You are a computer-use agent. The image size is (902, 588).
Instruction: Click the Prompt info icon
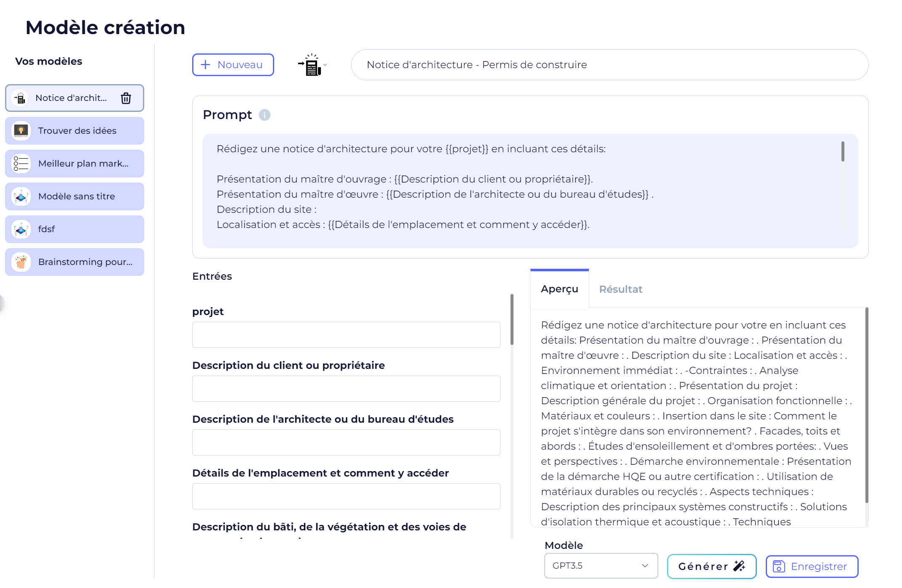click(264, 115)
